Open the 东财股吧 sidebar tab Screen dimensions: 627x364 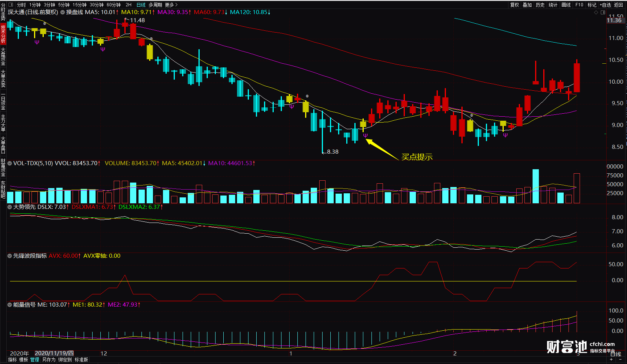click(x=3, y=190)
